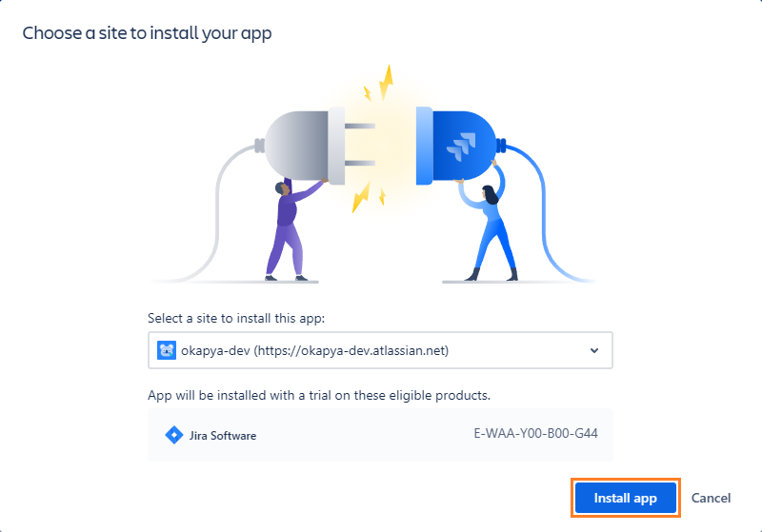Image resolution: width=762 pixels, height=532 pixels.
Task: Click the lightning bolt above the plugs
Action: click(x=385, y=82)
